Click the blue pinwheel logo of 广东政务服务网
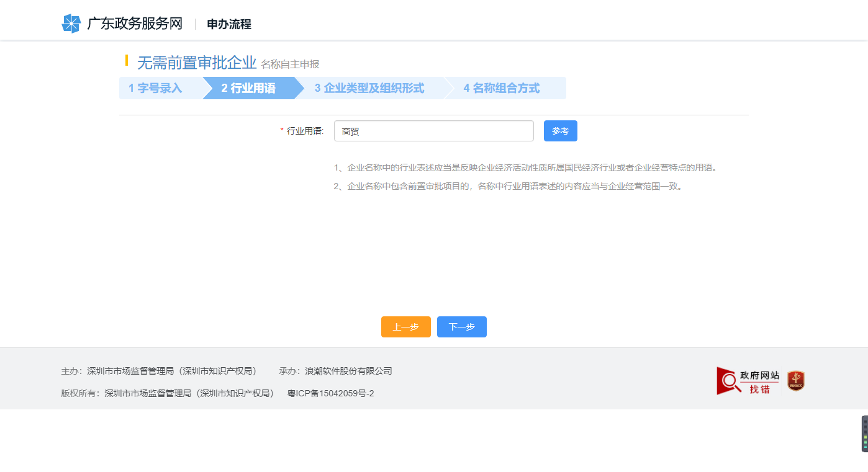 coord(70,23)
